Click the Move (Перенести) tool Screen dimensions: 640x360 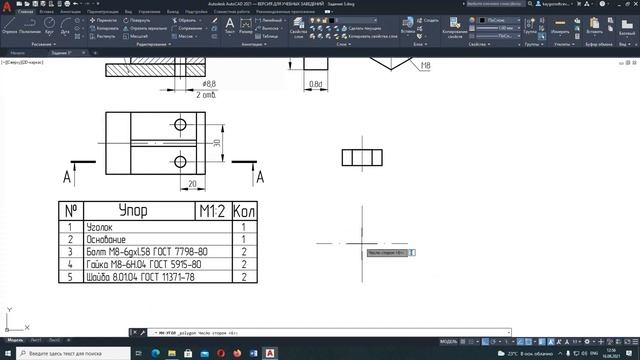(x=103, y=20)
